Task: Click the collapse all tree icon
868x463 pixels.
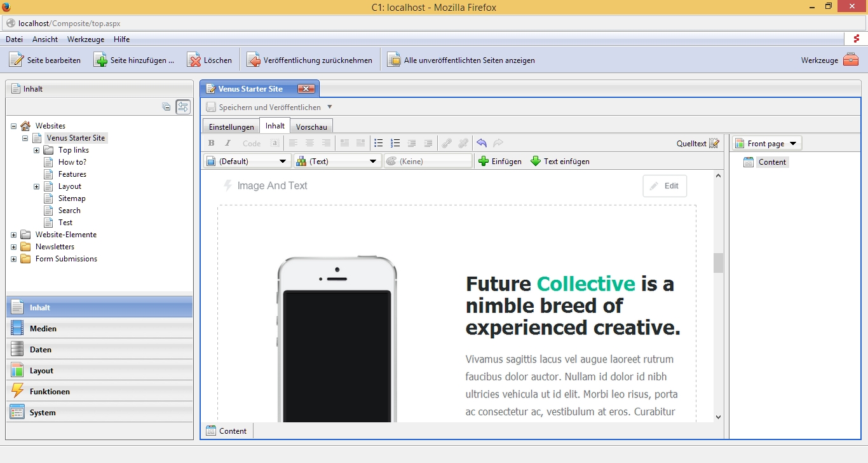Action: coord(166,107)
